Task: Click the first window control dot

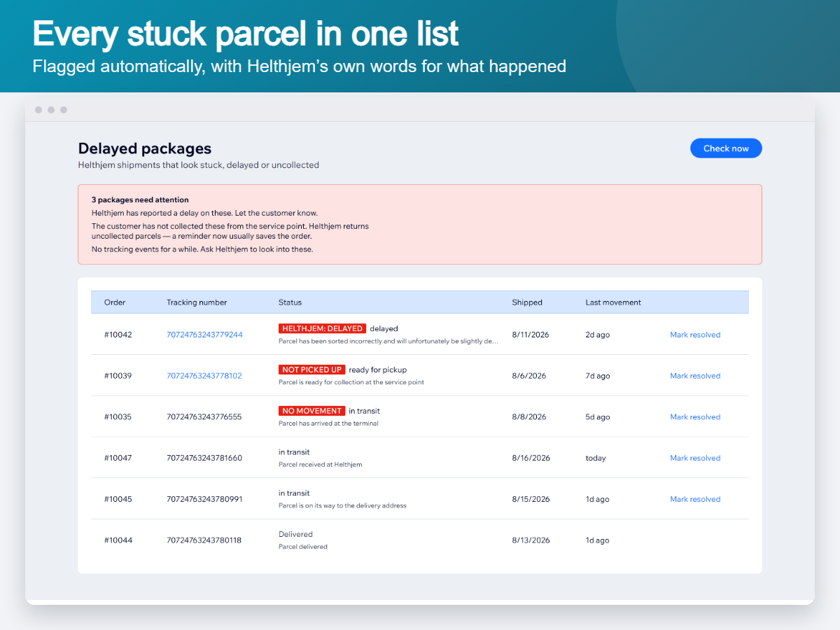Action: (38, 110)
